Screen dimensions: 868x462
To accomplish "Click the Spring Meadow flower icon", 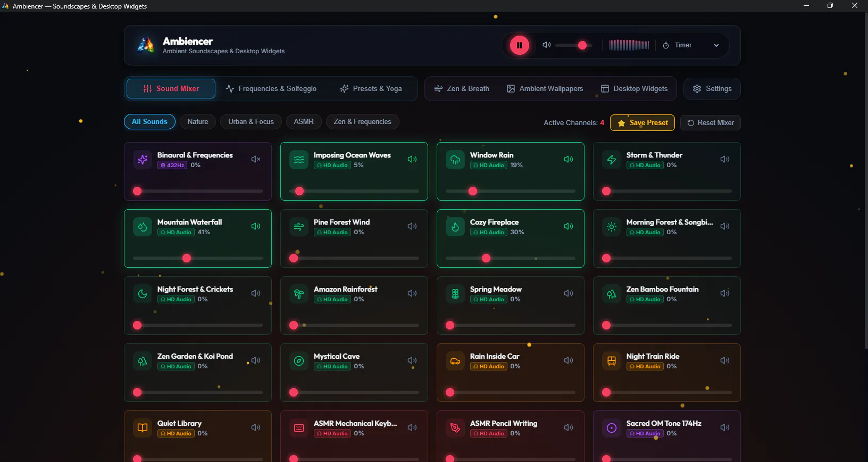I will (x=455, y=294).
